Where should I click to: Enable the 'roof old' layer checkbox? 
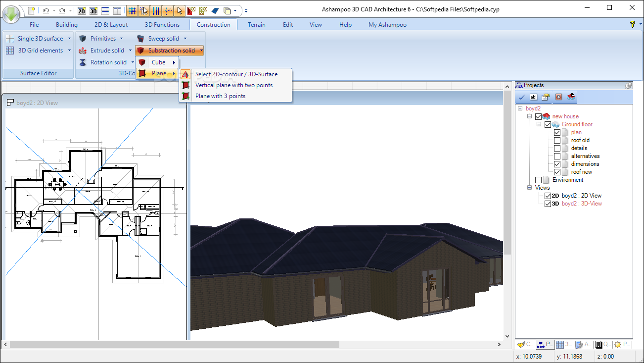pyautogui.click(x=557, y=140)
